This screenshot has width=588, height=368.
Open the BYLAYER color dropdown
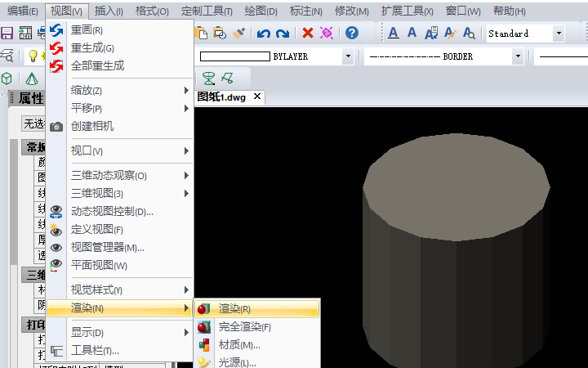point(348,56)
